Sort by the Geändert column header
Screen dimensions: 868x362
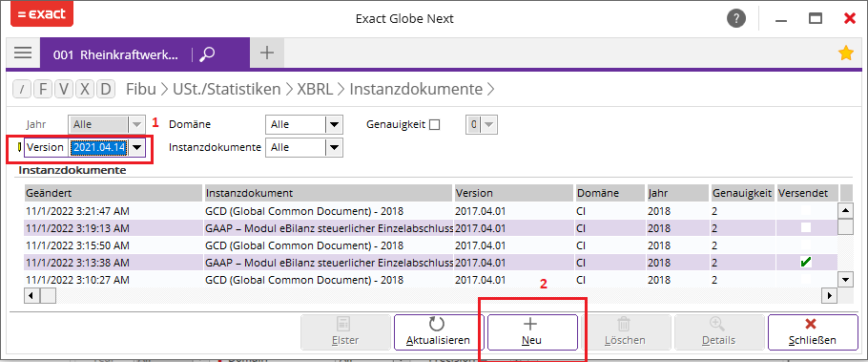click(x=113, y=193)
